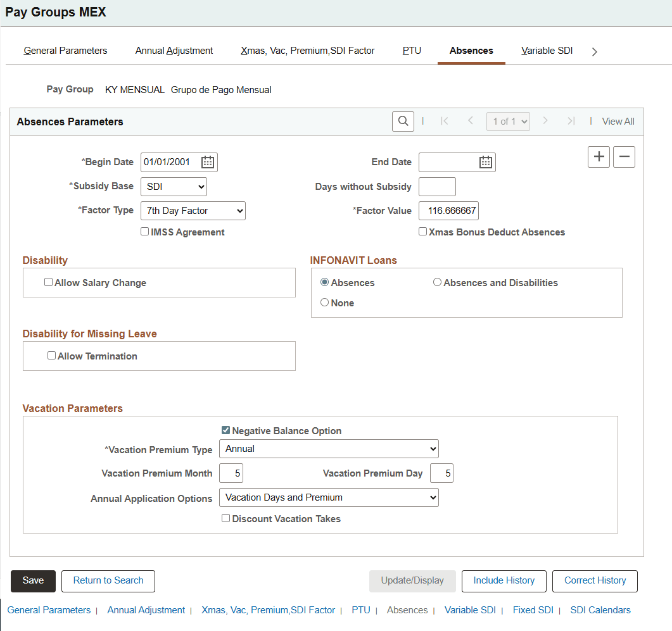Select the None radio button under INFONAVIT Loans

(x=324, y=302)
